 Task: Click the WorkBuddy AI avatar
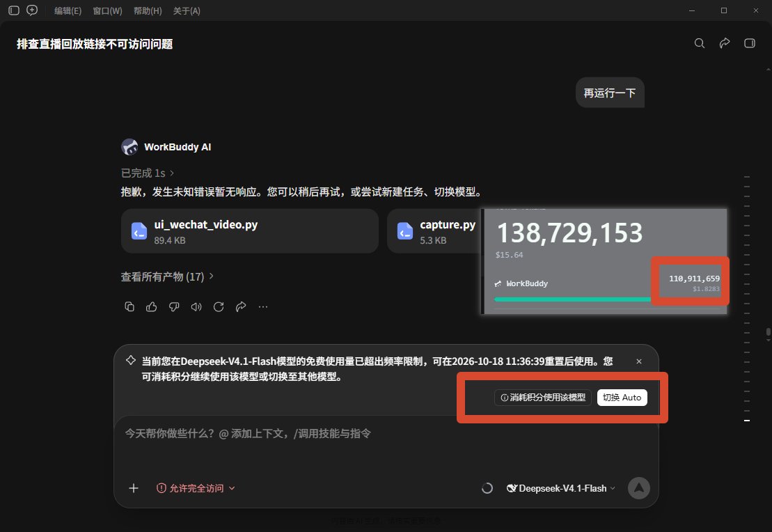click(x=129, y=147)
